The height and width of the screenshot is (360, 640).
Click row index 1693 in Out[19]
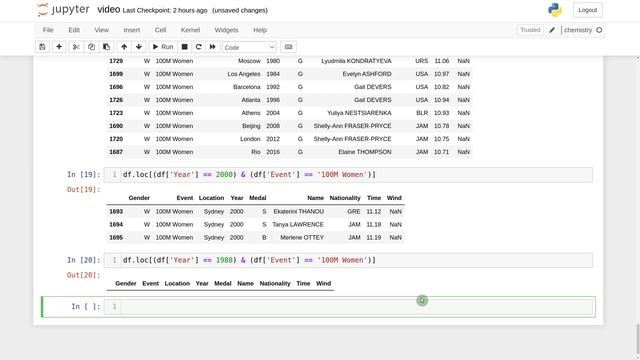pos(116,211)
